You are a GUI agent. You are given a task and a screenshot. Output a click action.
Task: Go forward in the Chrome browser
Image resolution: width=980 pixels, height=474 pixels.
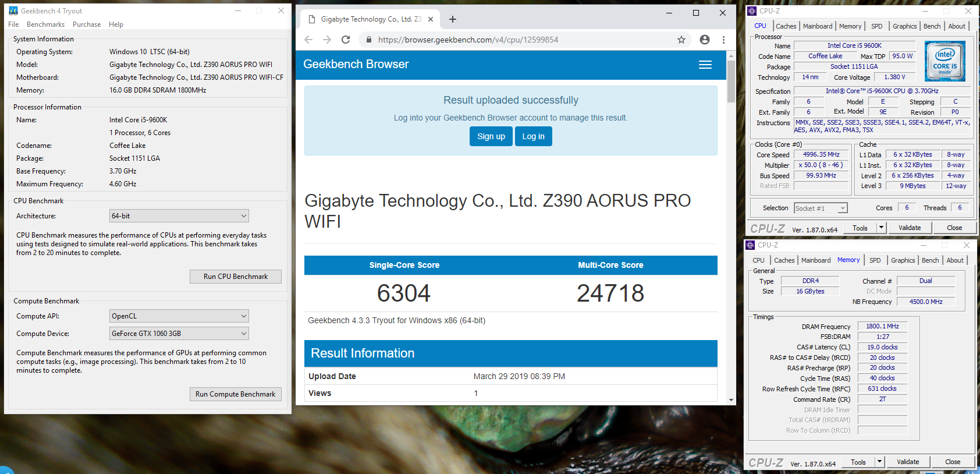(x=327, y=40)
